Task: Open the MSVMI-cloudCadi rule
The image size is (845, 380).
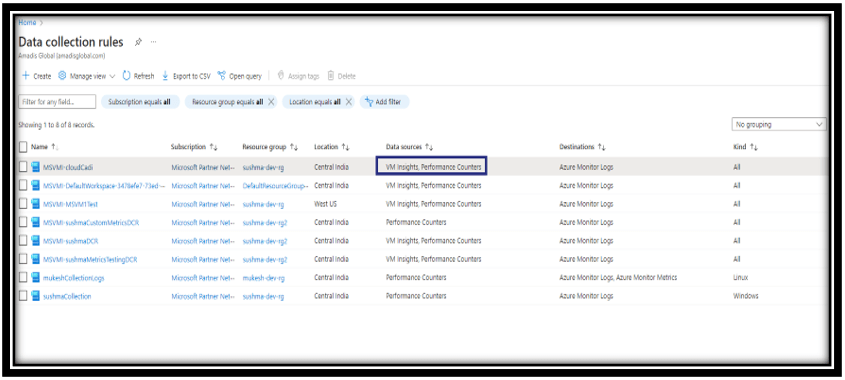Action: tap(68, 167)
